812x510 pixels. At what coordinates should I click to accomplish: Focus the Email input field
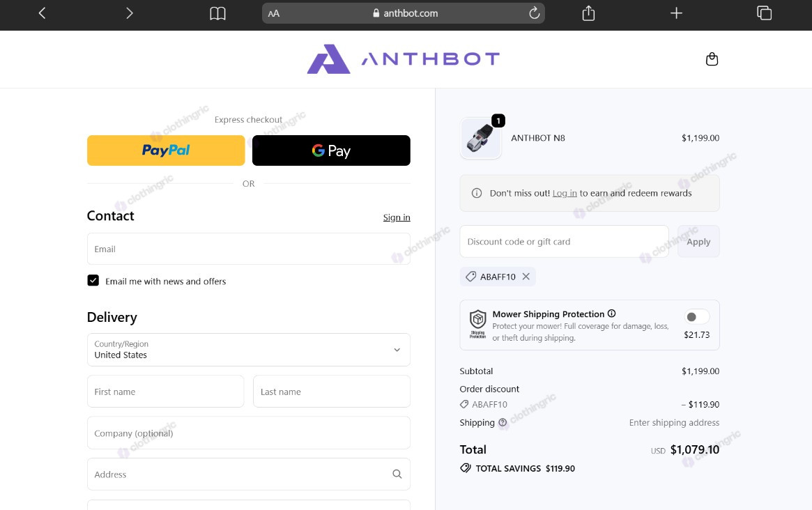pyautogui.click(x=249, y=249)
